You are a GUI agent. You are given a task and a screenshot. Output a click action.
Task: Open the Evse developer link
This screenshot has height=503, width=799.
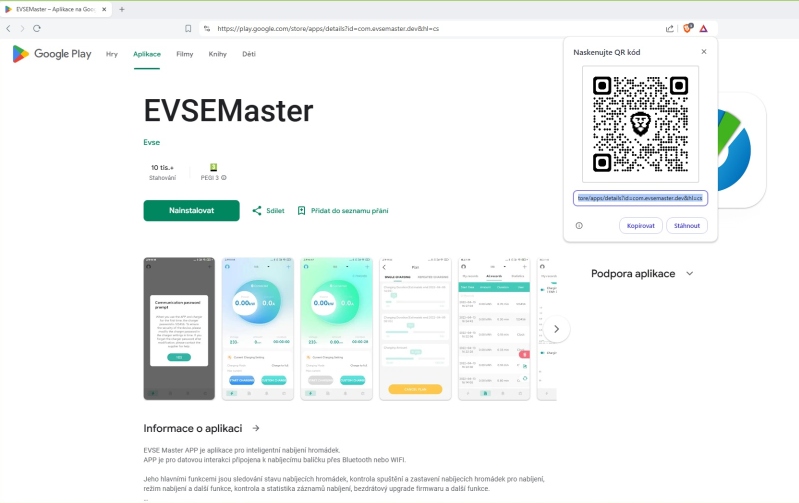[151, 142]
